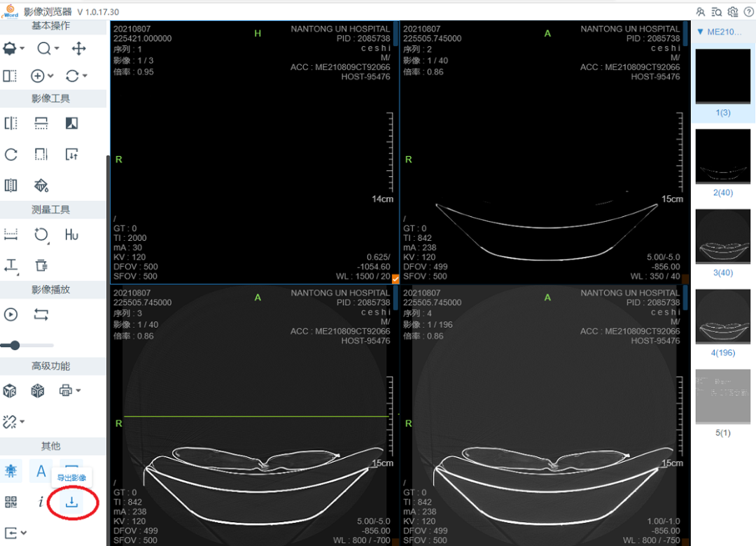Toggle the highlighted A text overlay button
Image resolution: width=756 pixels, height=546 pixels.
click(x=41, y=471)
